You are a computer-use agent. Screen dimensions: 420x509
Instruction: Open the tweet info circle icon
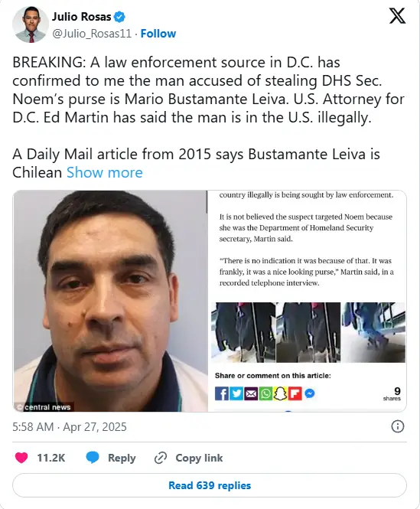point(398,426)
